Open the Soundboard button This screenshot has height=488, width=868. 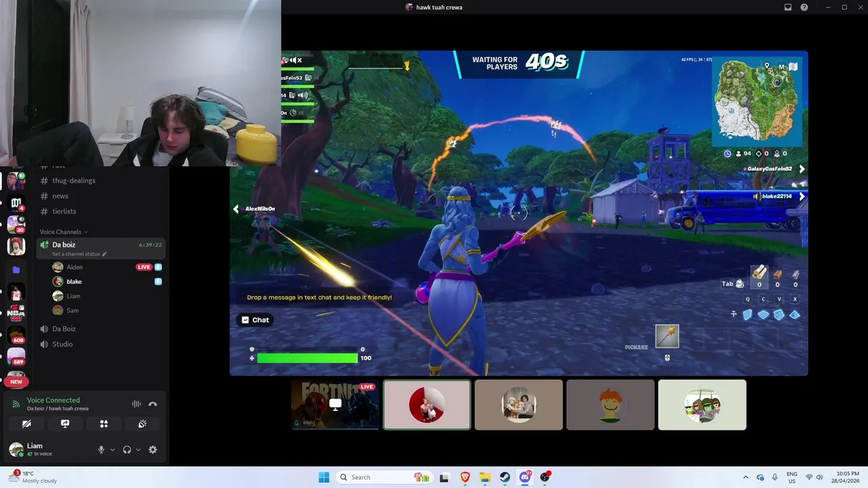click(142, 424)
